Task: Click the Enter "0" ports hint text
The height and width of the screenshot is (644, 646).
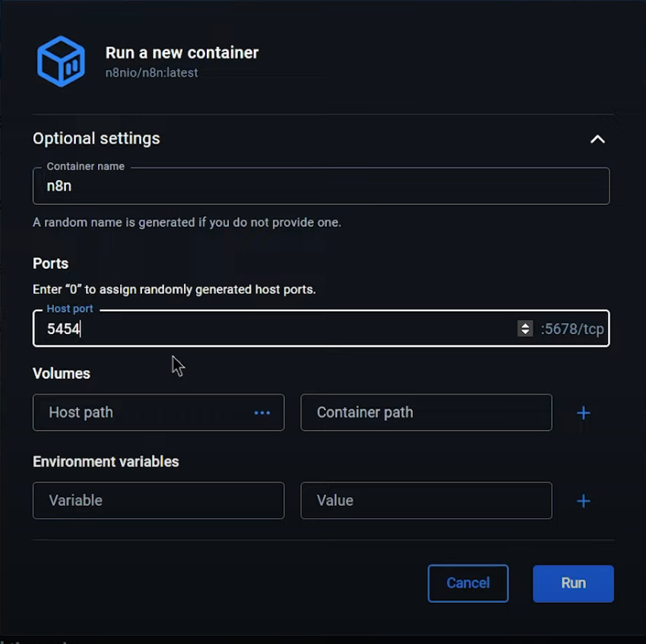Action: [174, 289]
